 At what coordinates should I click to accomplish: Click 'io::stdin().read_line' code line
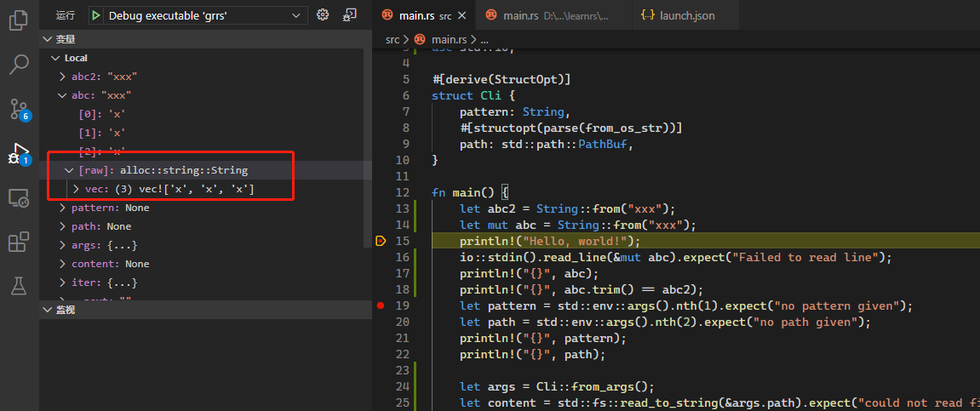pos(676,257)
